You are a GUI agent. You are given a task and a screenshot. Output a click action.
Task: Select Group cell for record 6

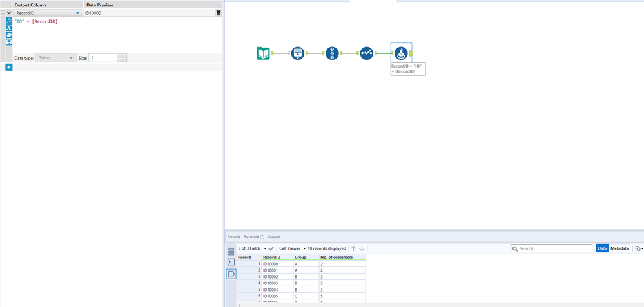tap(306, 295)
